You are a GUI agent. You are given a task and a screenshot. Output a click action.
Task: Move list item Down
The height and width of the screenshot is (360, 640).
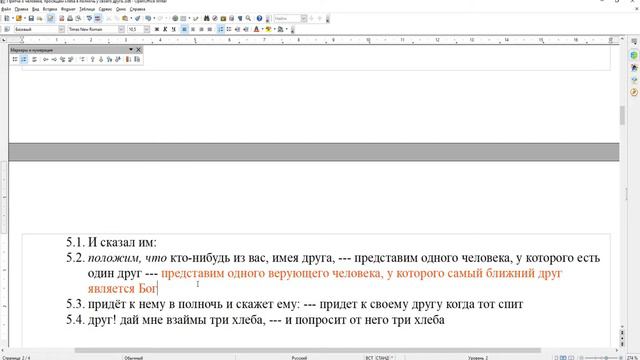101,60
